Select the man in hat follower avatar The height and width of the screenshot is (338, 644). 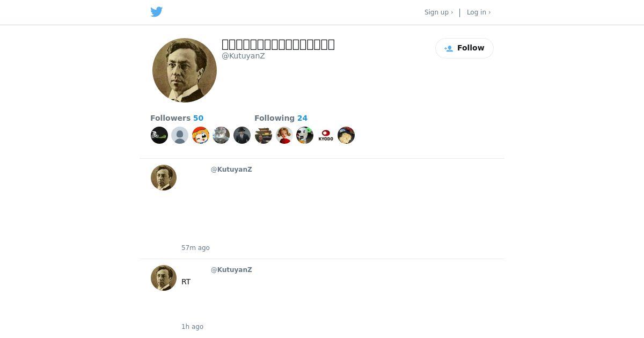tap(242, 135)
